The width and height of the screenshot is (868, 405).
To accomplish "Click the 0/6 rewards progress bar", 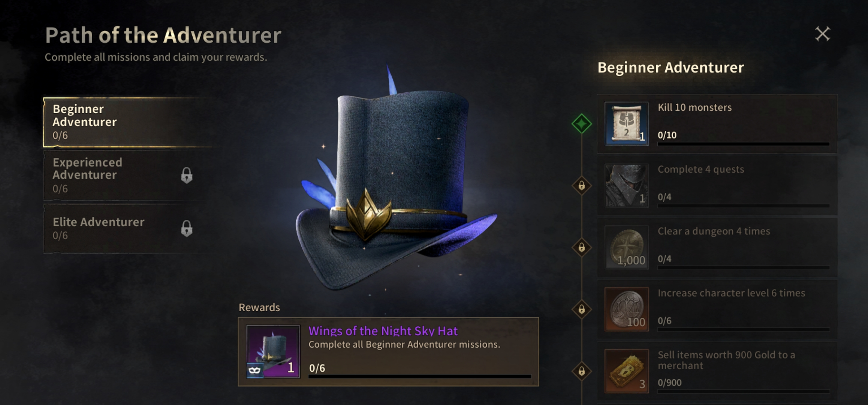I will tap(420, 376).
